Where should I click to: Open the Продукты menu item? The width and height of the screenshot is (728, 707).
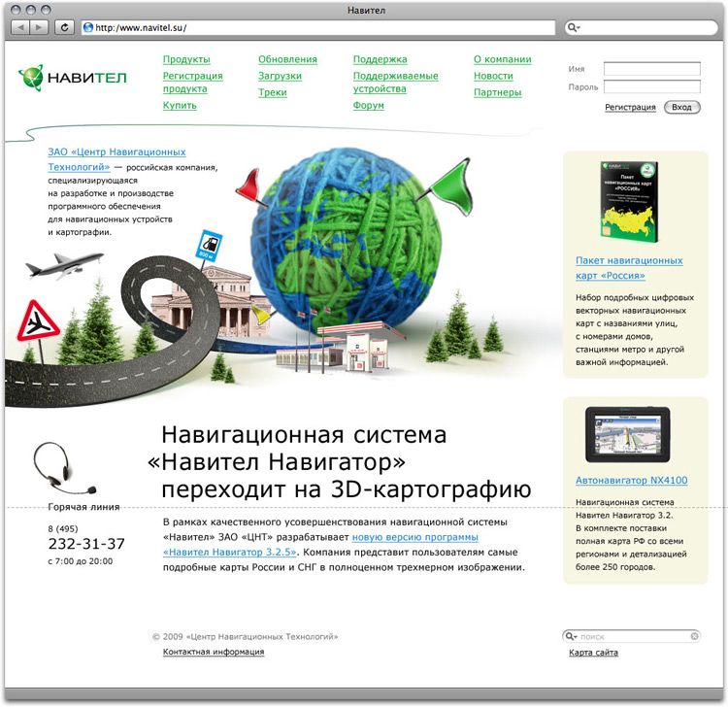click(186, 59)
